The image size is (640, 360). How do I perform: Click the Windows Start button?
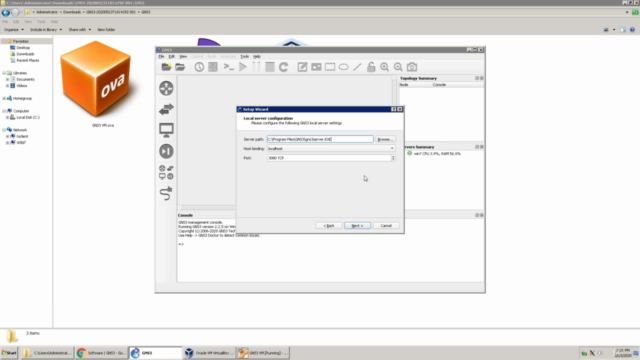pos(9,353)
